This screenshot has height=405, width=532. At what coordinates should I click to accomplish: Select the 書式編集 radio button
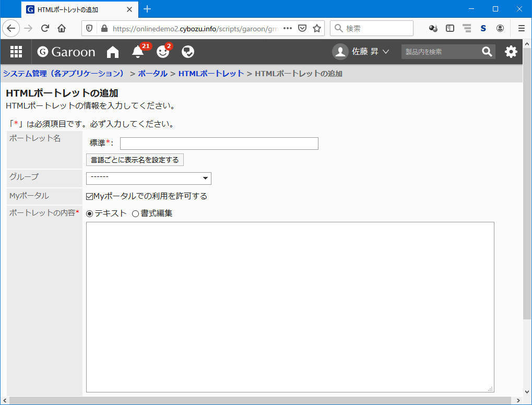point(136,213)
